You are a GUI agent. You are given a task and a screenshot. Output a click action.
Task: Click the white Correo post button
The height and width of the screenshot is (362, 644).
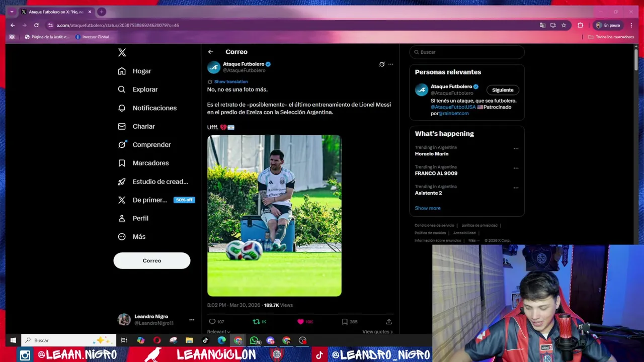[152, 260]
